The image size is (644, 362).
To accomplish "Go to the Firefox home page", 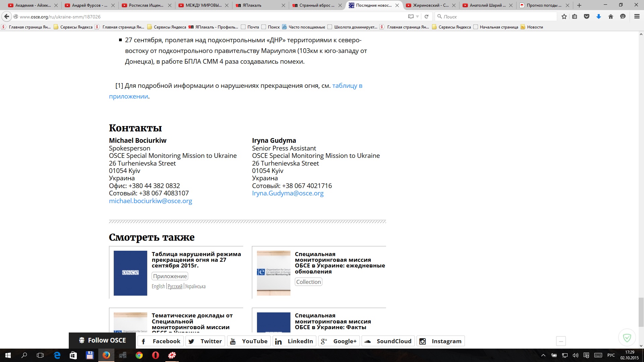I will pyautogui.click(x=611, y=16).
